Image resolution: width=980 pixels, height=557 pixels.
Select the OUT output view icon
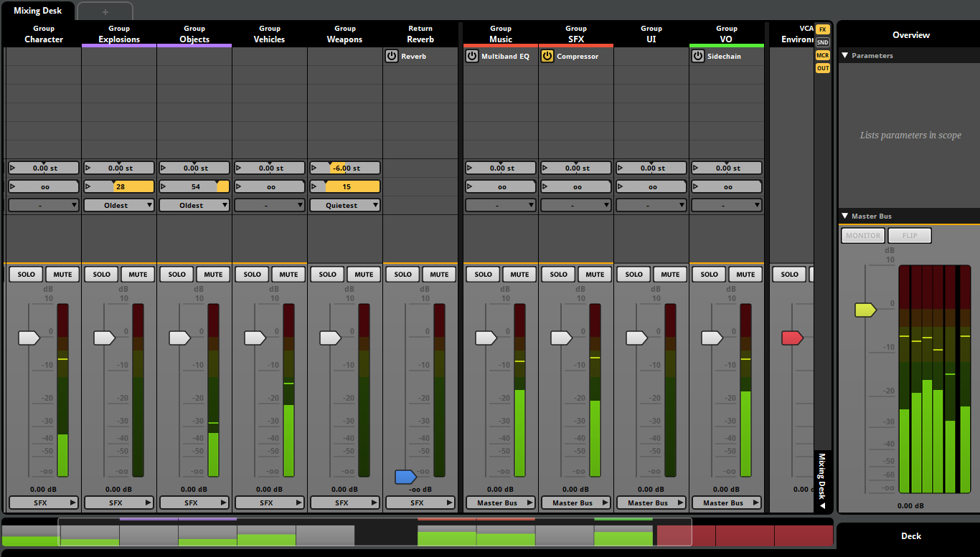coord(822,68)
